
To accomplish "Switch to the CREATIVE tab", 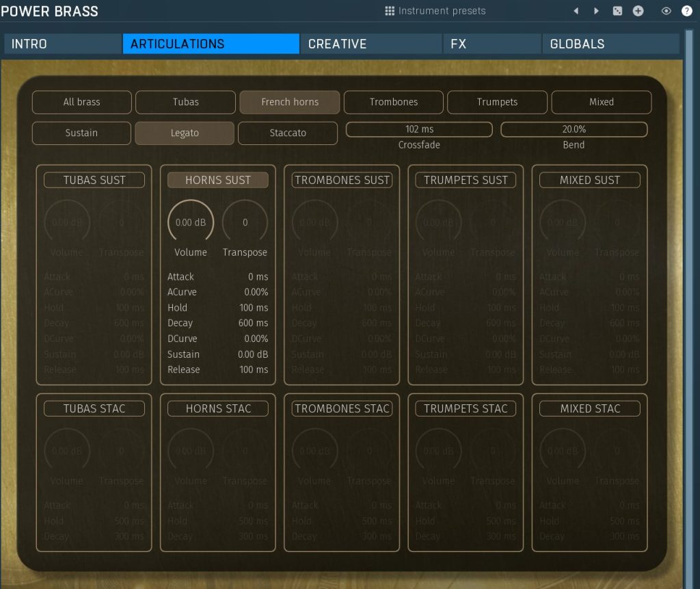I will click(x=371, y=44).
